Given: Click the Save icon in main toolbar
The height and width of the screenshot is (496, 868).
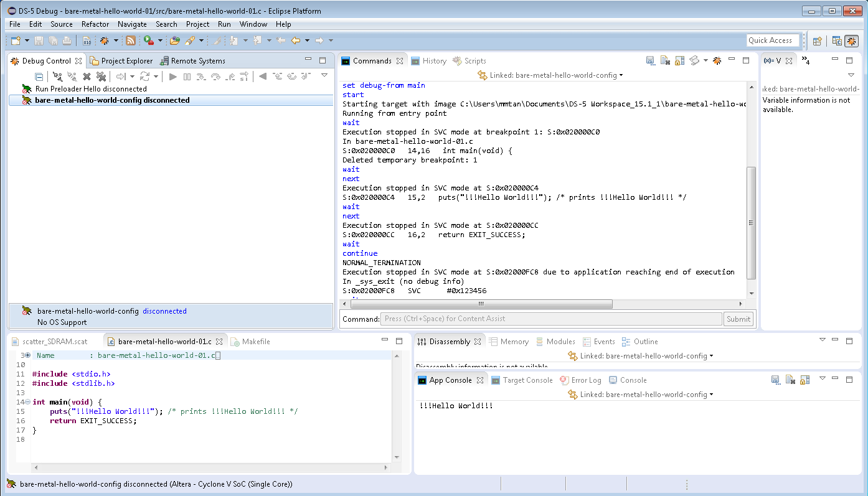Looking at the screenshot, I should pos(39,40).
